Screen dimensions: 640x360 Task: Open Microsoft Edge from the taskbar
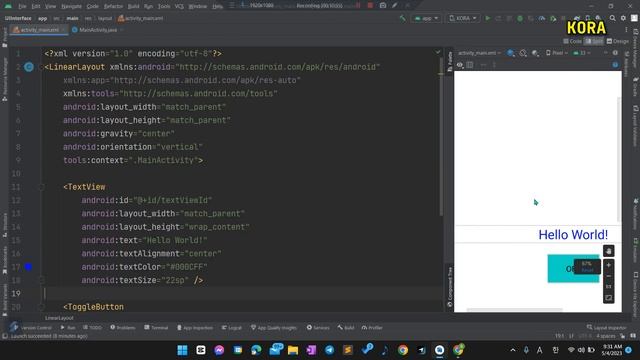[x=256, y=350]
